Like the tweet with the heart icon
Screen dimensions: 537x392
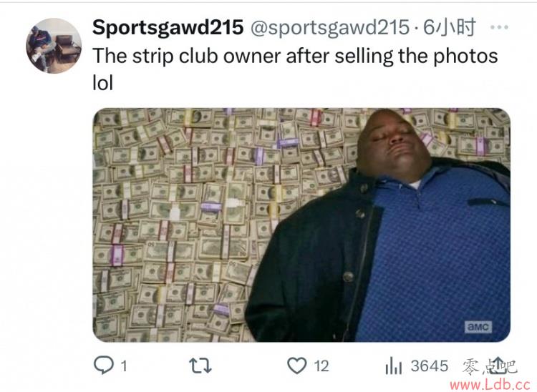[x=296, y=366]
